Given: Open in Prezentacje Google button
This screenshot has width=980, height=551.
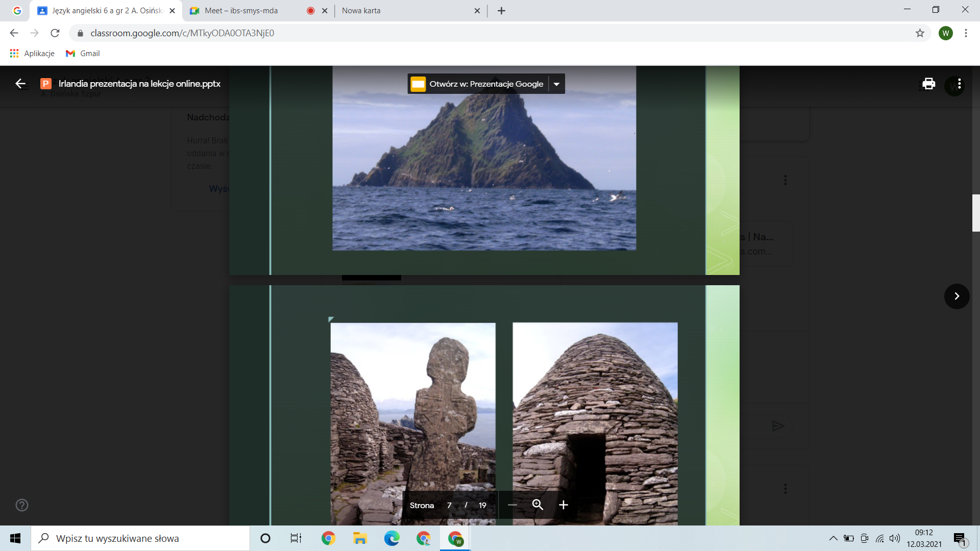Looking at the screenshot, I should coord(478,84).
